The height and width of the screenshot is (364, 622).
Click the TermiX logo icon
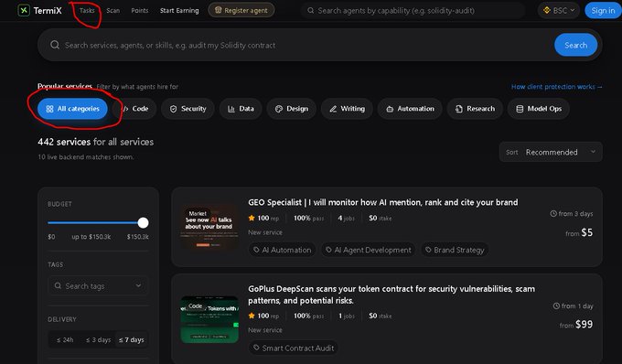point(24,11)
